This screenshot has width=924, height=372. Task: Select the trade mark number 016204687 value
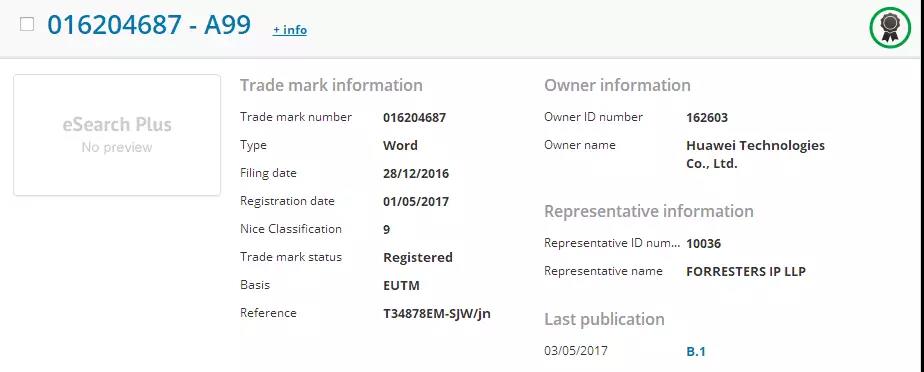pos(414,117)
